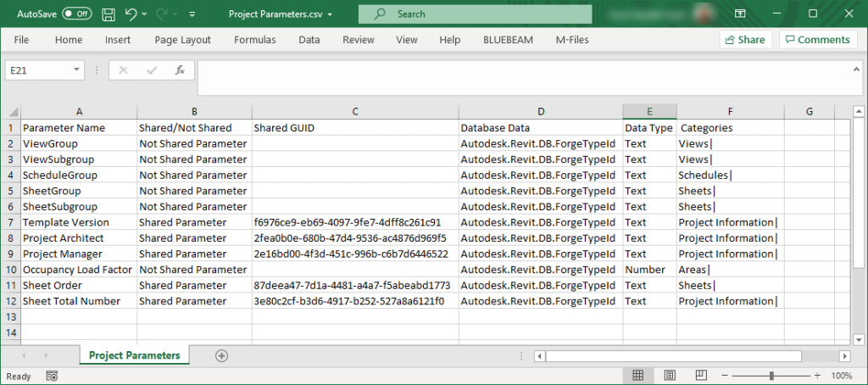The image size is (868, 385).
Task: Click the Save disk icon
Action: pos(109,14)
